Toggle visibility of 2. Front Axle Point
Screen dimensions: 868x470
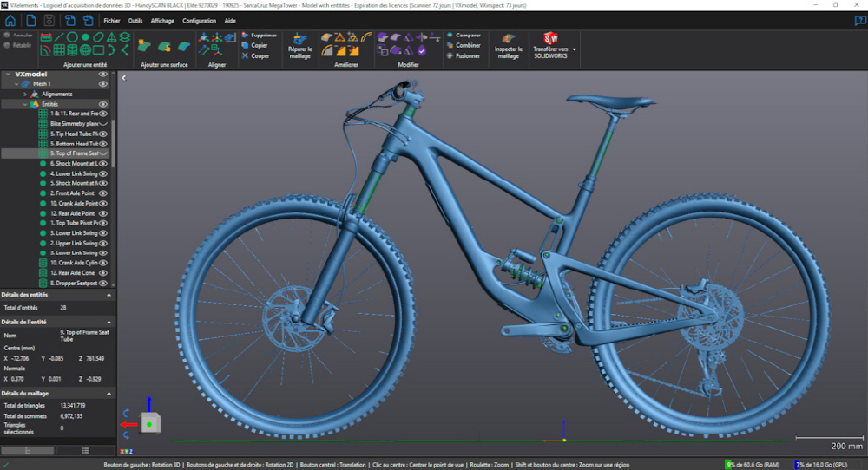pyautogui.click(x=103, y=193)
